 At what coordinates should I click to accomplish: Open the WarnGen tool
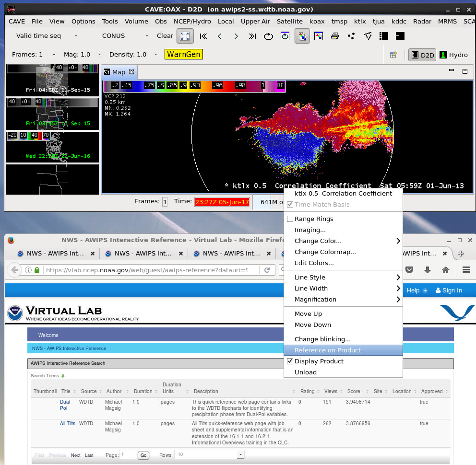(183, 54)
